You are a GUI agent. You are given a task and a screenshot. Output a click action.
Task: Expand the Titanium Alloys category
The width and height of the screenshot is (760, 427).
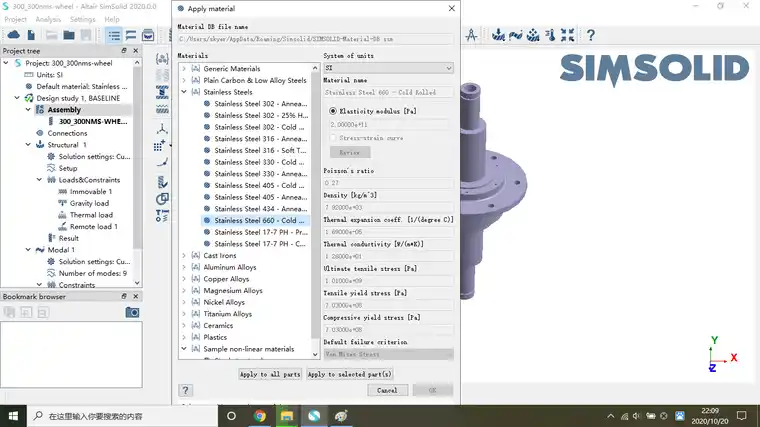pos(184,314)
